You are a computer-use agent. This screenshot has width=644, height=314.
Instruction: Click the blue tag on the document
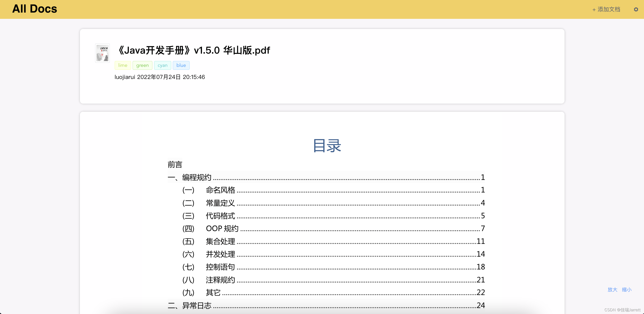tap(180, 65)
